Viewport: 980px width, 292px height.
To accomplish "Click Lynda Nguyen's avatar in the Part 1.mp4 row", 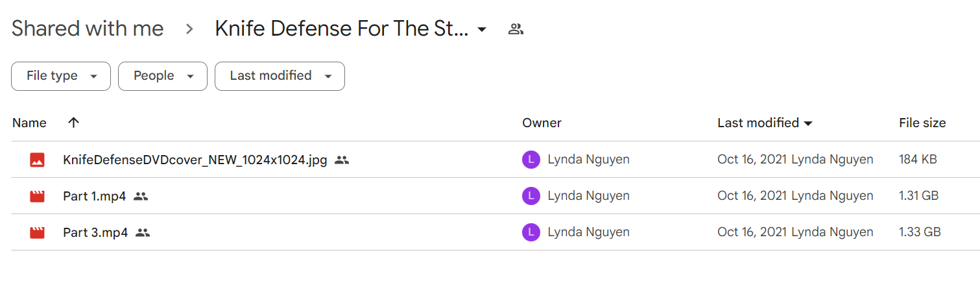I will pos(531,196).
